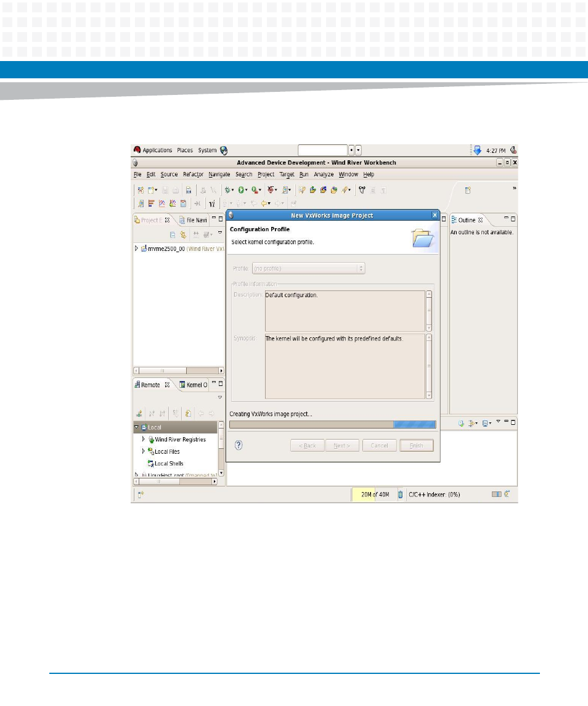This screenshot has height=706, width=588.
Task: Expand the mvme2500_00 project node
Action: point(136,248)
